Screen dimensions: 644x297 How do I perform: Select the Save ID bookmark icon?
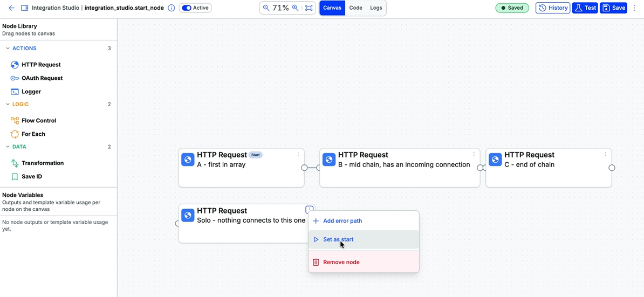coord(15,177)
